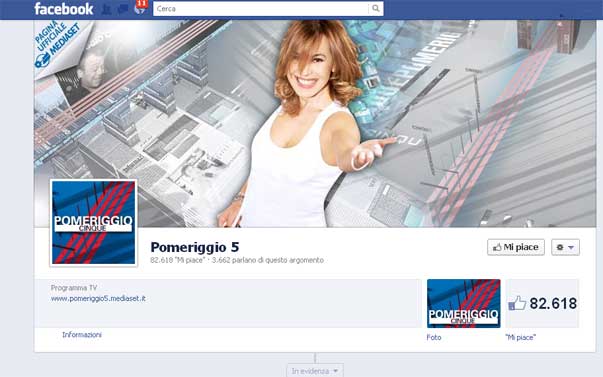Open the messages icon

[x=123, y=9]
